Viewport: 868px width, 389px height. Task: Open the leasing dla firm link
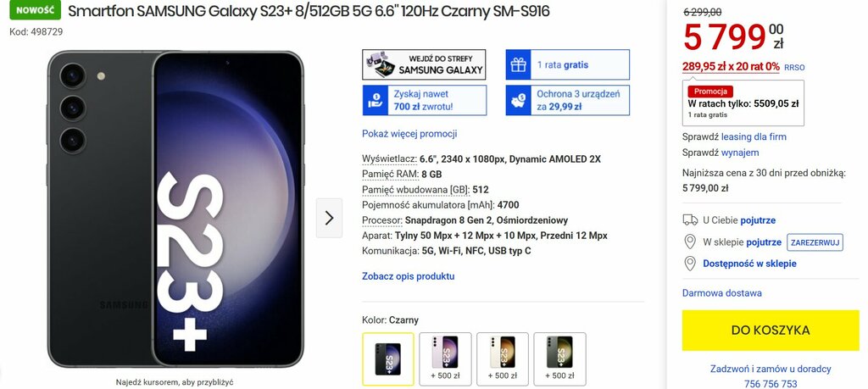coord(754,136)
